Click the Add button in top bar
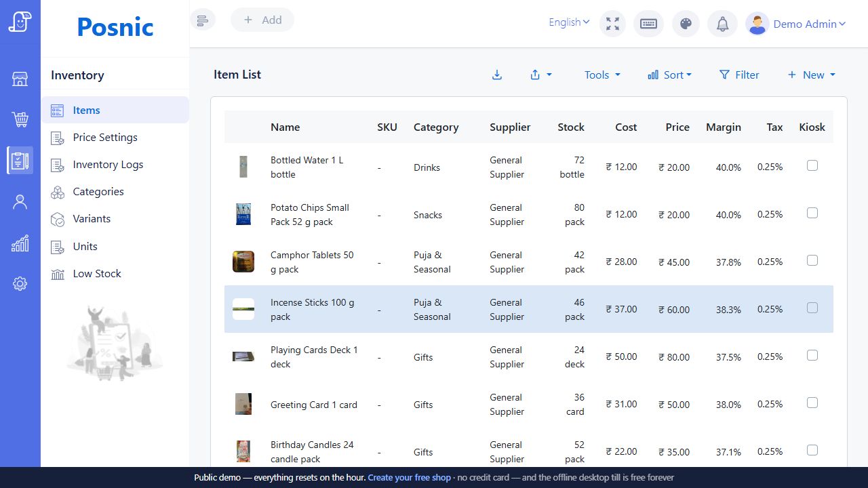Viewport: 868px width, 488px height. coord(262,20)
